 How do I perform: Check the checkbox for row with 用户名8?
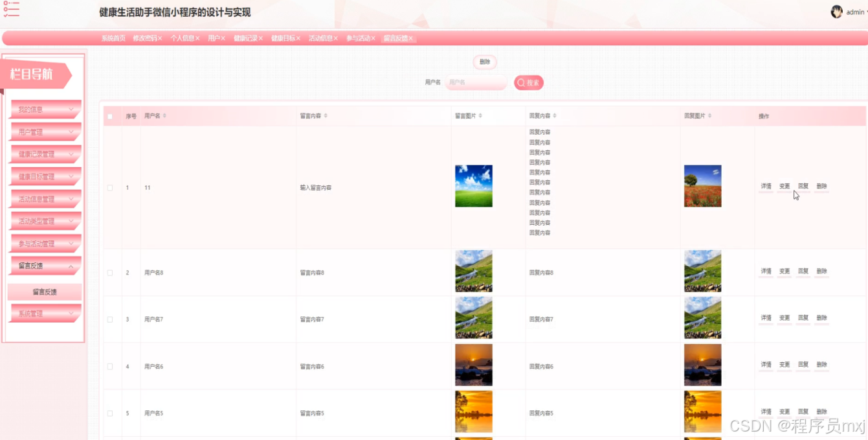click(x=109, y=272)
